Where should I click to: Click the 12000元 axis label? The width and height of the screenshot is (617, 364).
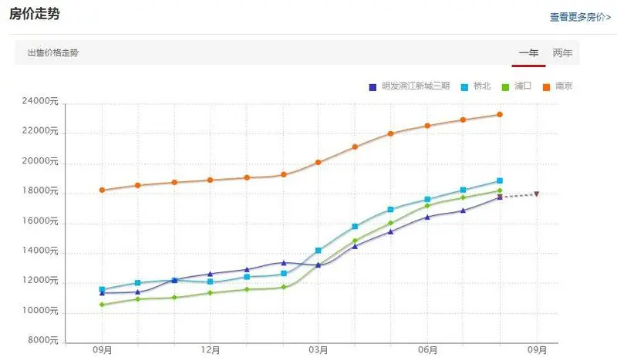40,281
